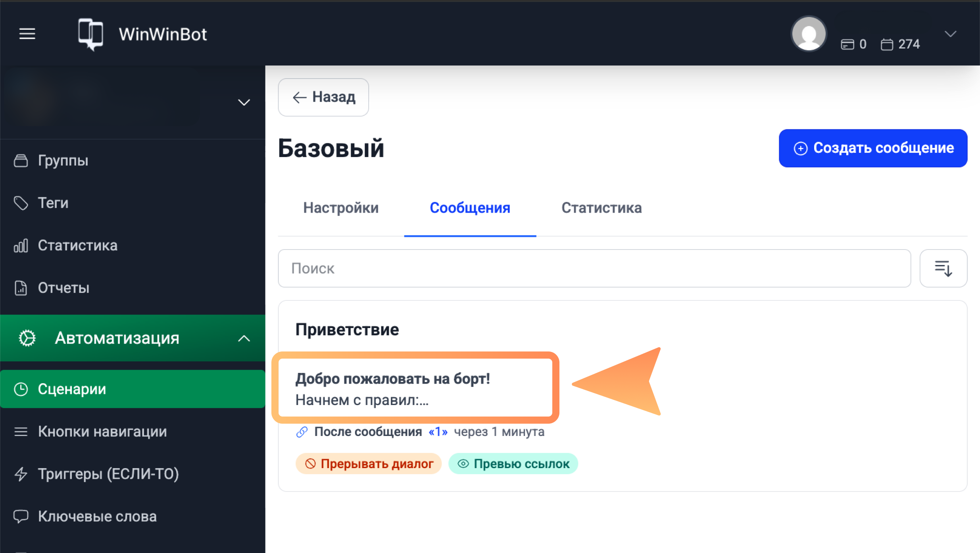The image size is (980, 553).
Task: Switch to the Статистика tab
Action: pos(601,208)
